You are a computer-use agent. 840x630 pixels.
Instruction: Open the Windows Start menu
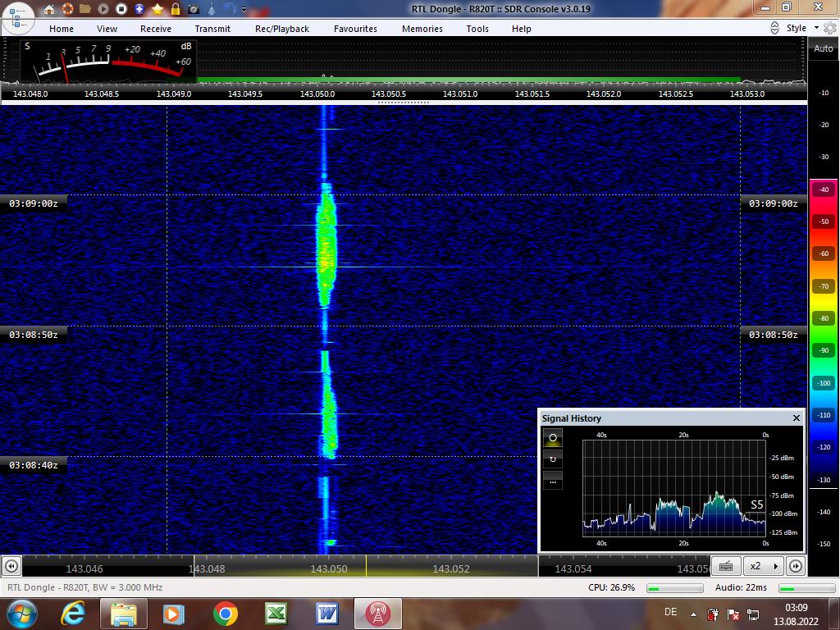[21, 614]
